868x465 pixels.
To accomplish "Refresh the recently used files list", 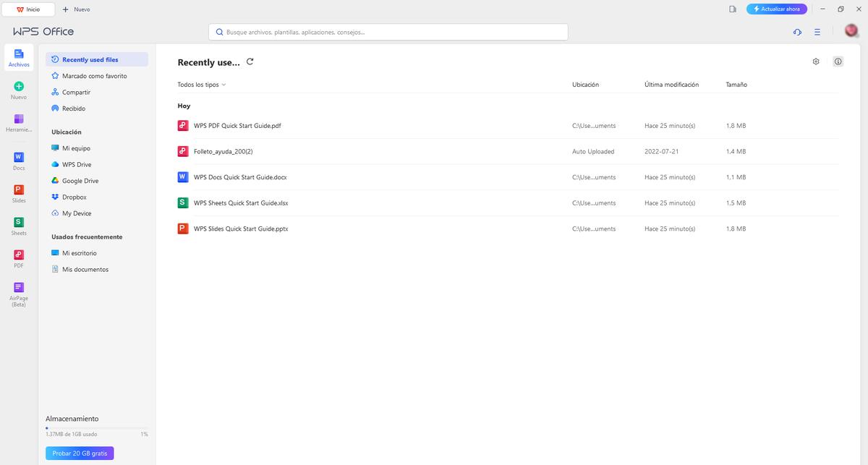I will 250,62.
